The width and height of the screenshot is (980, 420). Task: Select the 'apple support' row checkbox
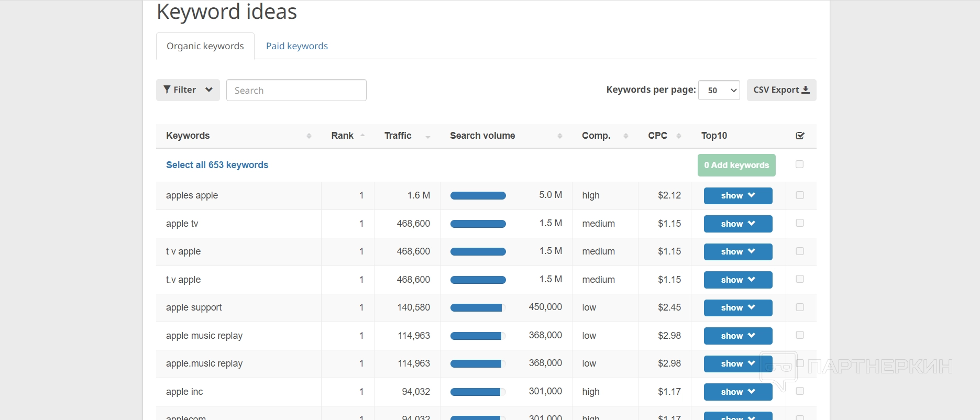(800, 307)
